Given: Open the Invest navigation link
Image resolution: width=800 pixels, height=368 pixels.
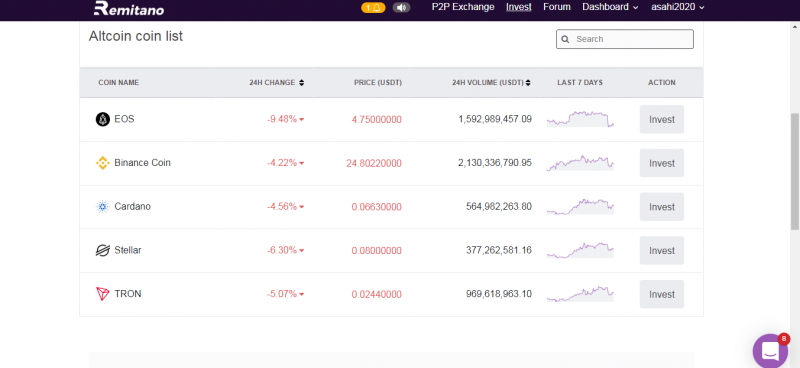Looking at the screenshot, I should 519,7.
